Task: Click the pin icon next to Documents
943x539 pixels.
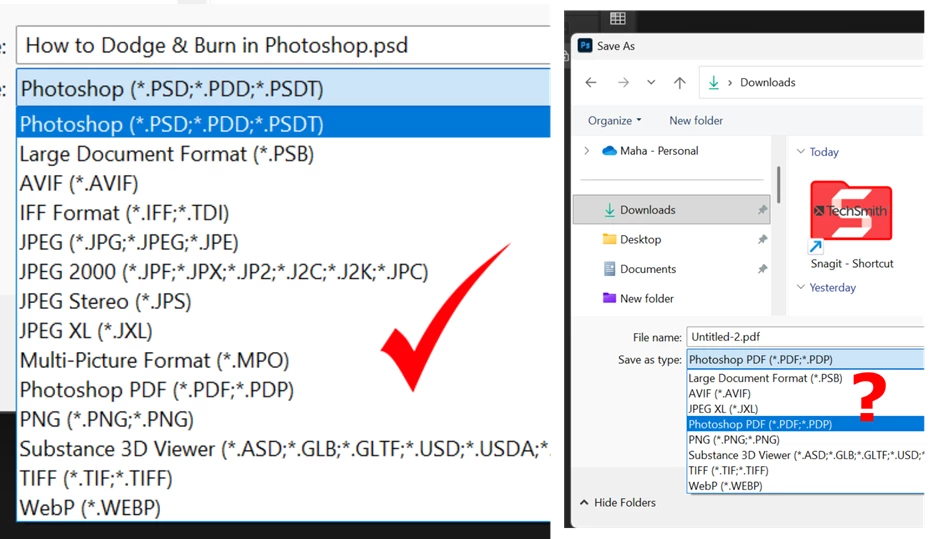Action: 762,269
